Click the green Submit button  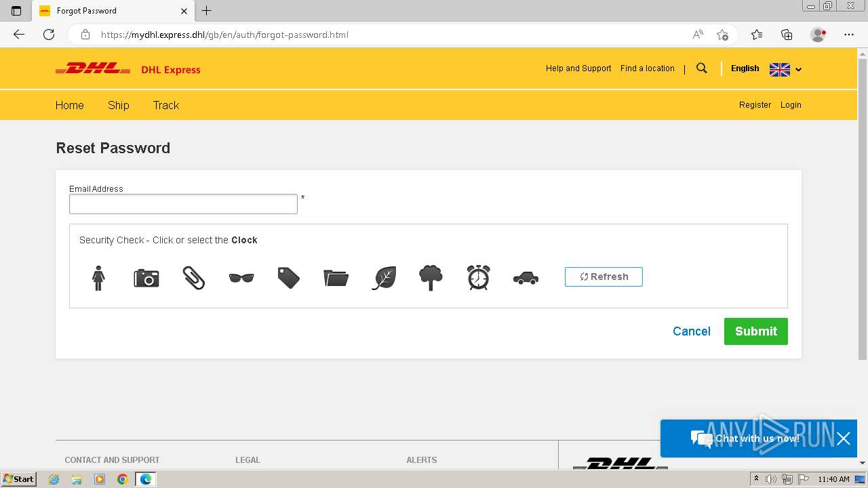pyautogui.click(x=756, y=331)
